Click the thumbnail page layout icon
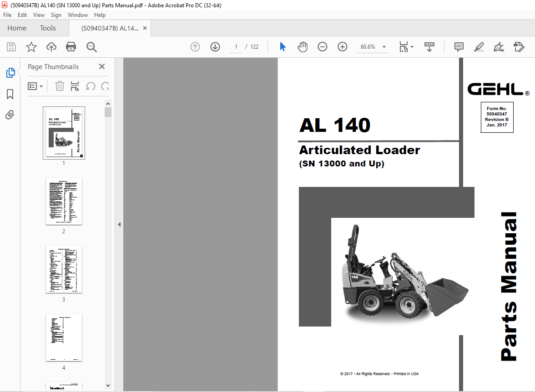 click(x=75, y=86)
